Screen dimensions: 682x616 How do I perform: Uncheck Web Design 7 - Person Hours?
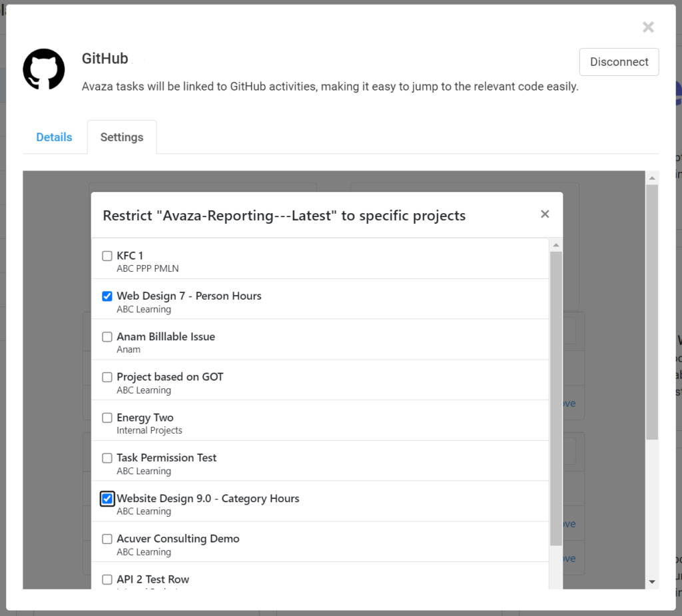(x=107, y=296)
